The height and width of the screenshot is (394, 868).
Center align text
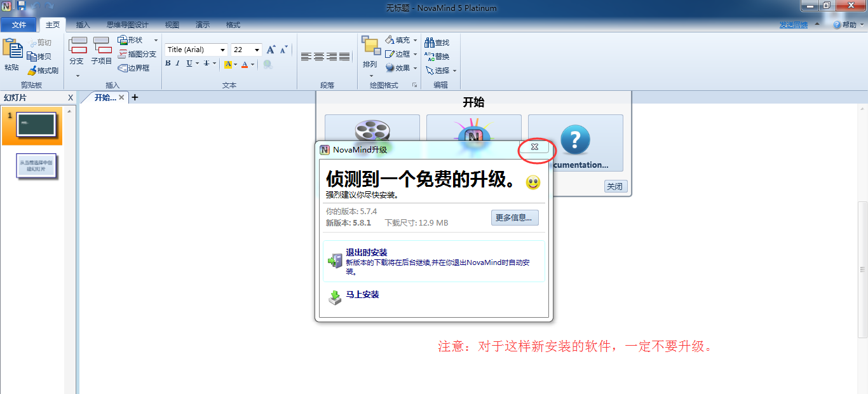[x=319, y=57]
